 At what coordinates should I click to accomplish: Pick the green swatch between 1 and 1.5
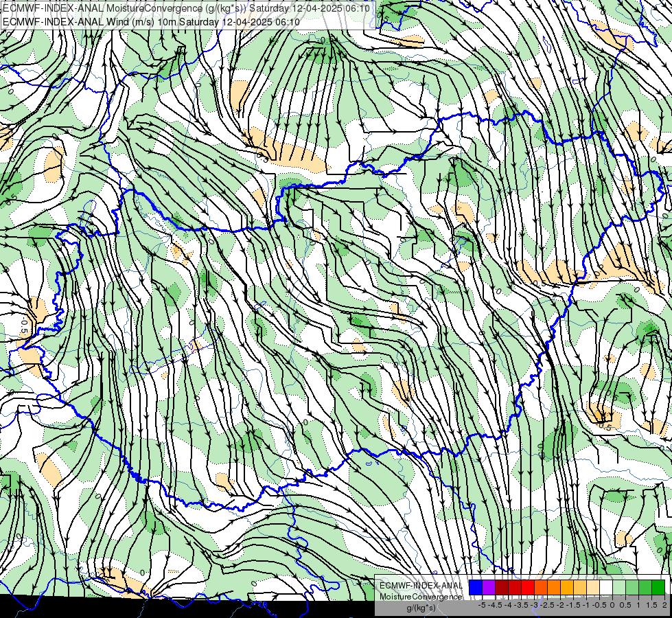(x=645, y=587)
